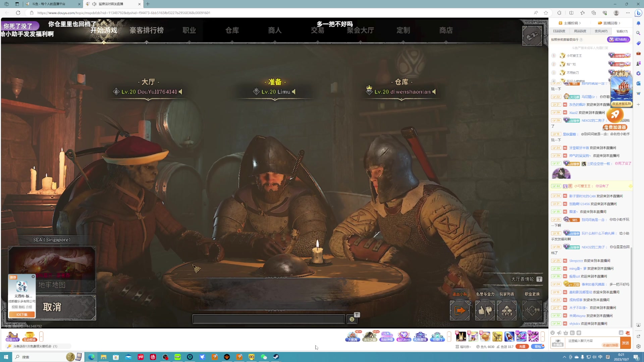Image resolution: width=644 pixels, height=362 pixels.
Task: Open the 决斗之巅 activity icon
Action: pos(370,336)
